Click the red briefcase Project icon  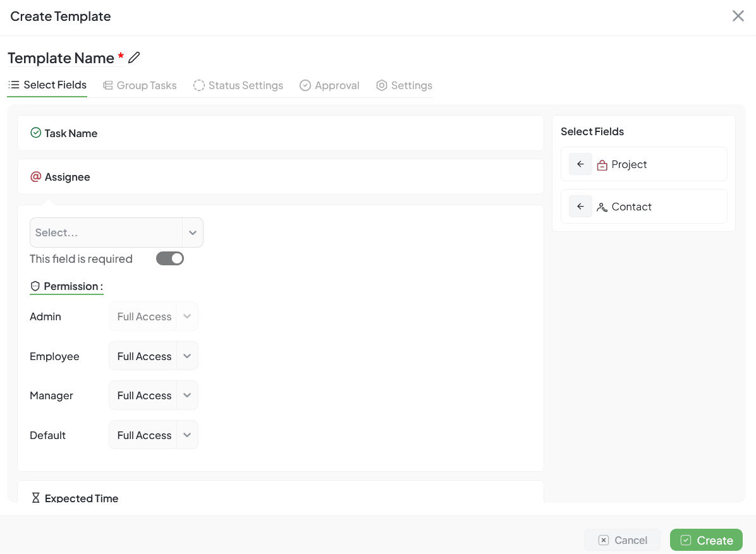pos(602,165)
